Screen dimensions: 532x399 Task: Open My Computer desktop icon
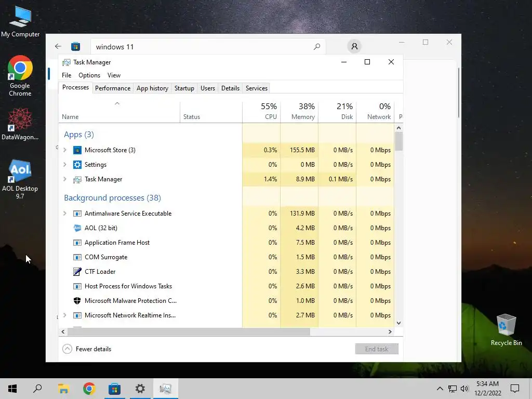pyautogui.click(x=20, y=21)
